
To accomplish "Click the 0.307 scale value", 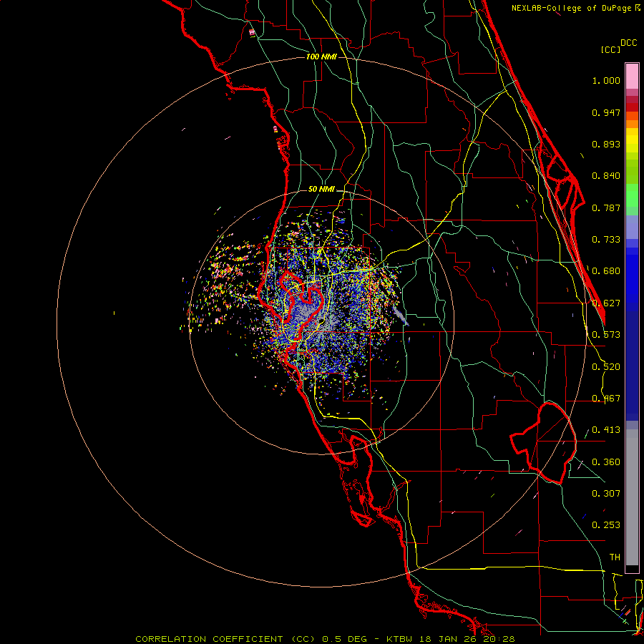I will tap(606, 494).
